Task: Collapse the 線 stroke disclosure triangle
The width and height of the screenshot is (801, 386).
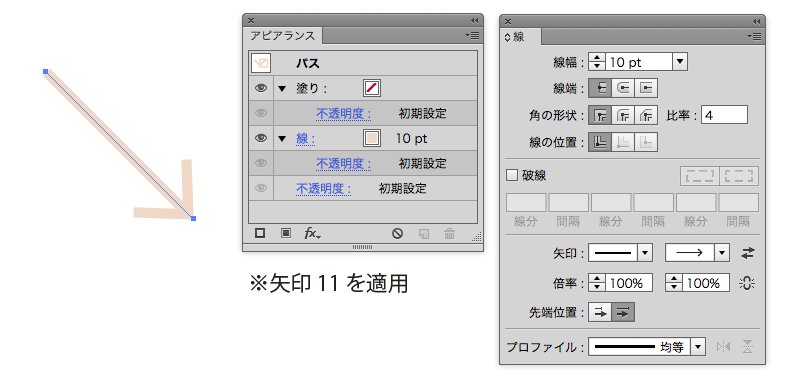Action: click(x=282, y=138)
